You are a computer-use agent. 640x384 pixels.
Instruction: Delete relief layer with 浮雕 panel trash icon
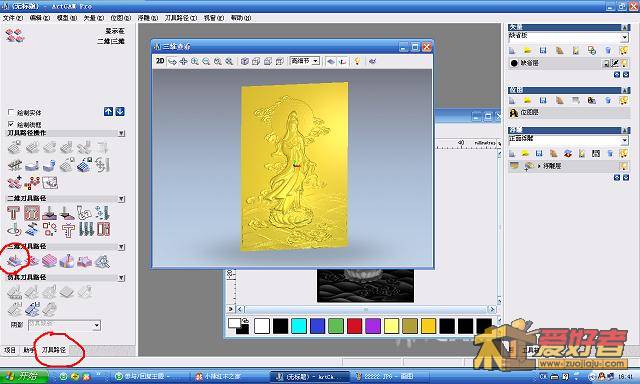coord(610,153)
